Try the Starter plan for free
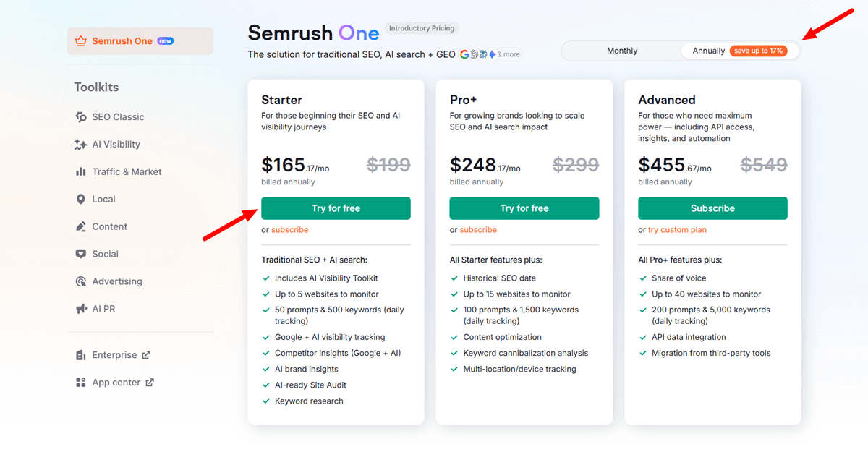868x452 pixels. (336, 208)
